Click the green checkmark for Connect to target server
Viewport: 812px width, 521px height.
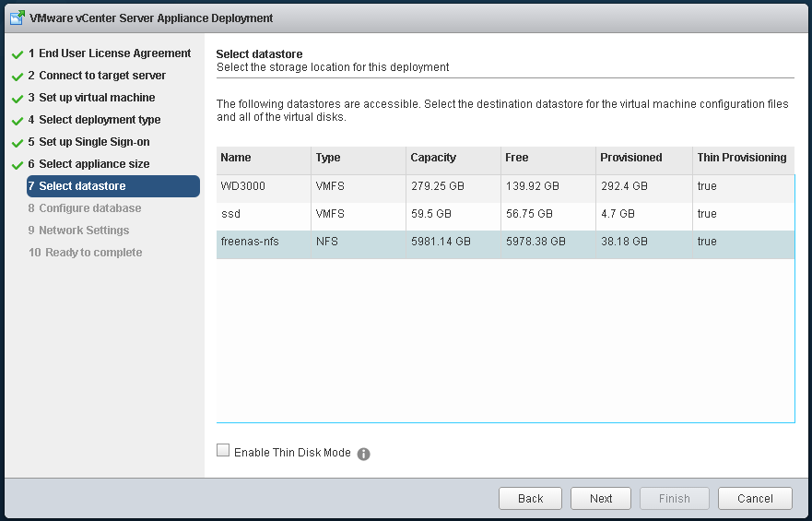pyautogui.click(x=18, y=77)
